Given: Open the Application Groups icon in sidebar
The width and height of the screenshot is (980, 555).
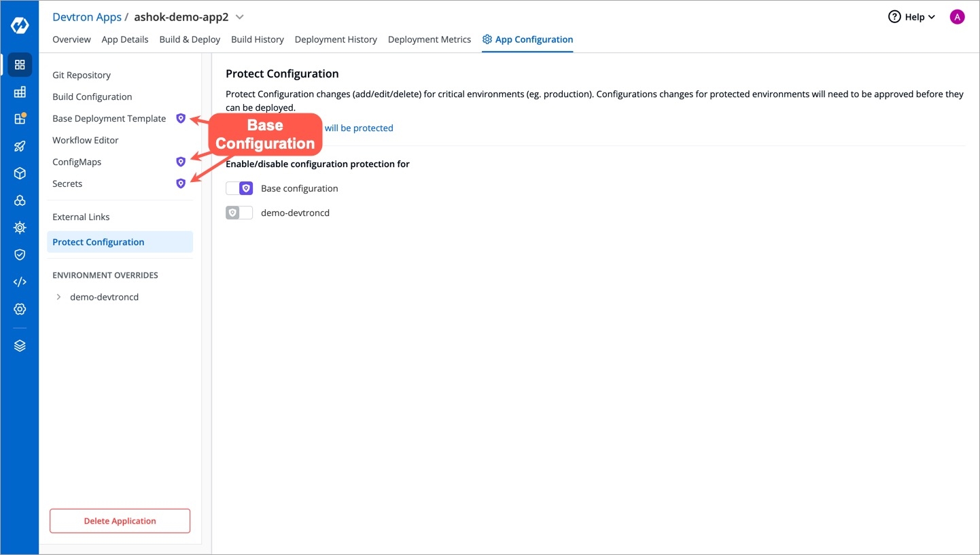Looking at the screenshot, I should (x=20, y=92).
